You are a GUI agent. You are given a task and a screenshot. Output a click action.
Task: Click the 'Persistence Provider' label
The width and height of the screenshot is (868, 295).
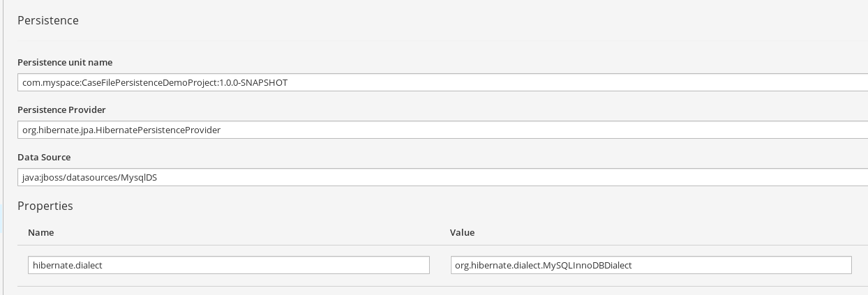coord(61,109)
